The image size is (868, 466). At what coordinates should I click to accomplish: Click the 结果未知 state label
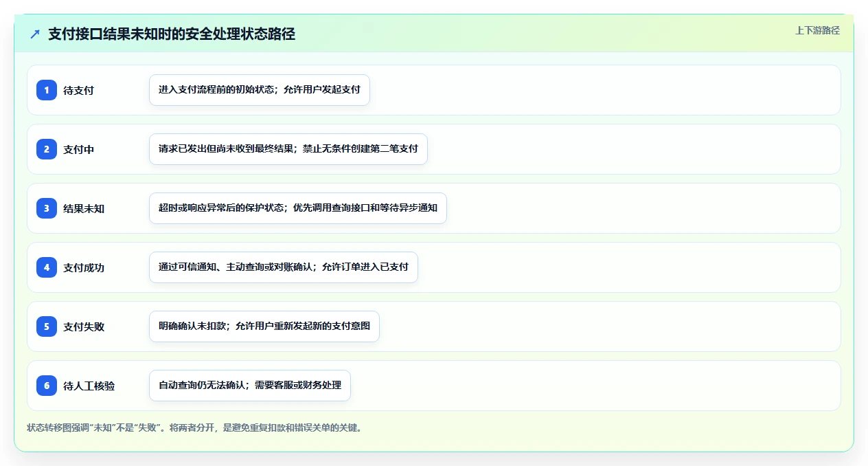(84, 208)
